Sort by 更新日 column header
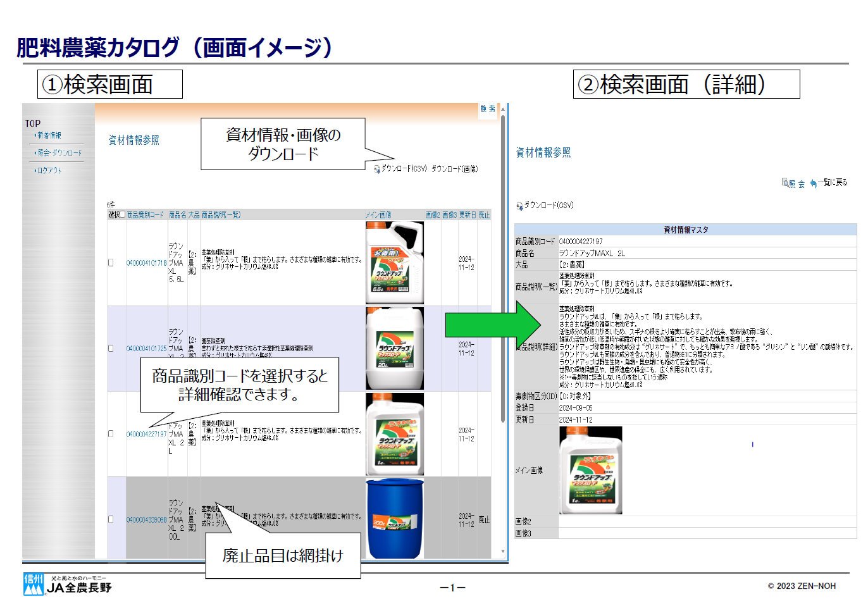Screen dimensions: 868x601 click(x=468, y=215)
